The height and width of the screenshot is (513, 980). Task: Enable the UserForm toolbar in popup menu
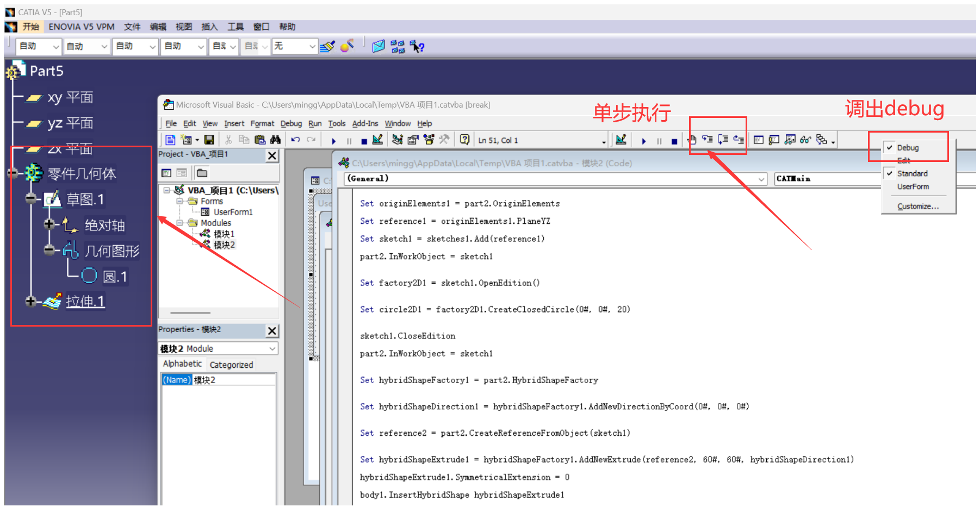913,186
